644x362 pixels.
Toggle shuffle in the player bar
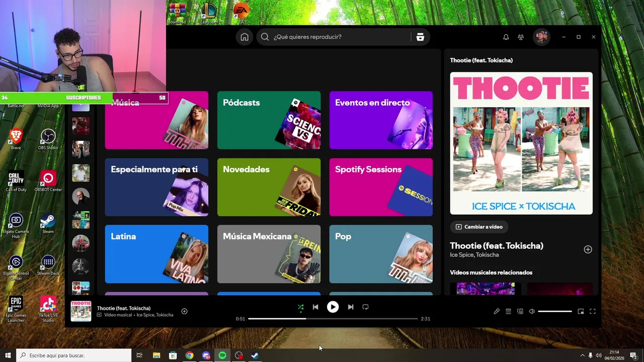pyautogui.click(x=300, y=307)
